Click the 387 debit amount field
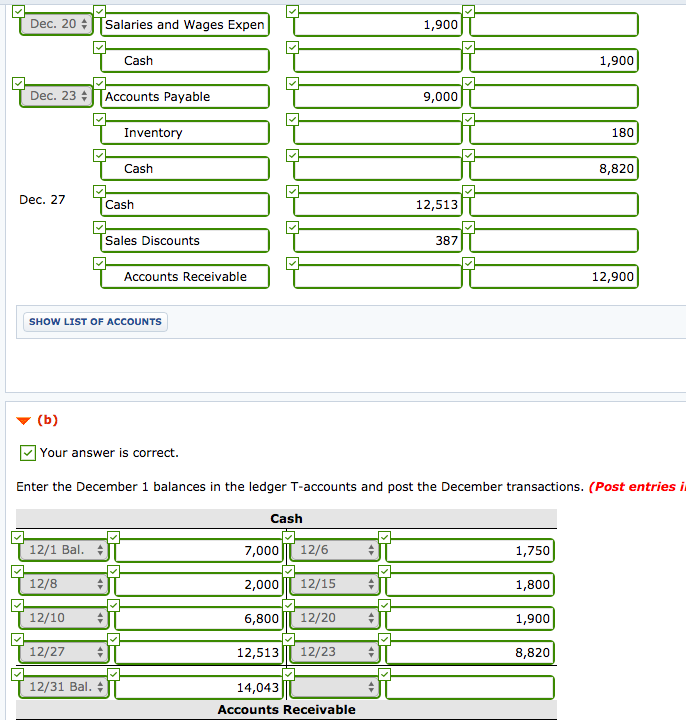 [377, 240]
